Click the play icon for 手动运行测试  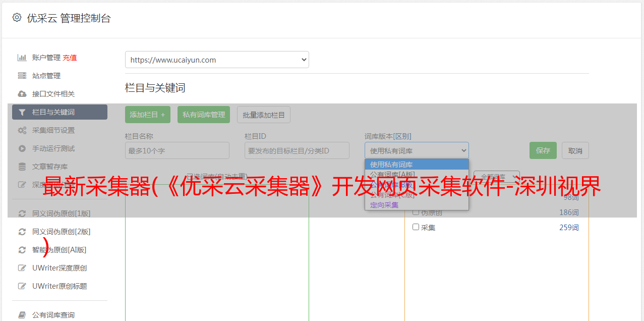(x=22, y=148)
